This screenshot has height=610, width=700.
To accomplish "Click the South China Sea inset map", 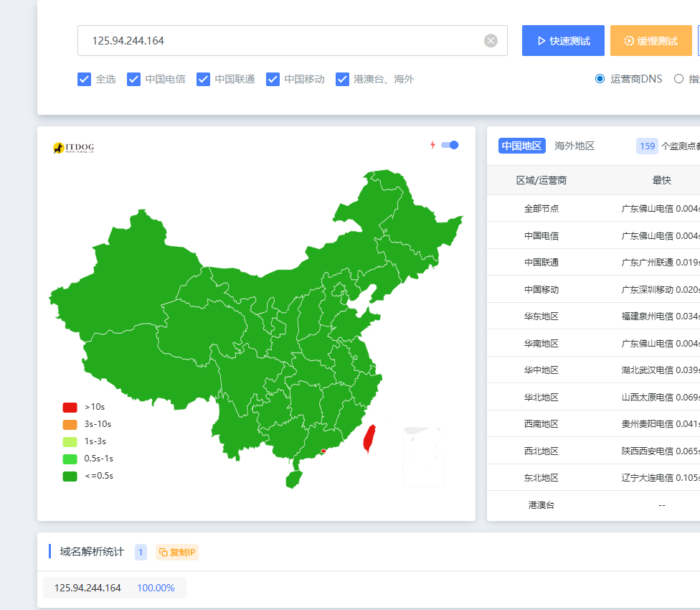I will pyautogui.click(x=423, y=456).
